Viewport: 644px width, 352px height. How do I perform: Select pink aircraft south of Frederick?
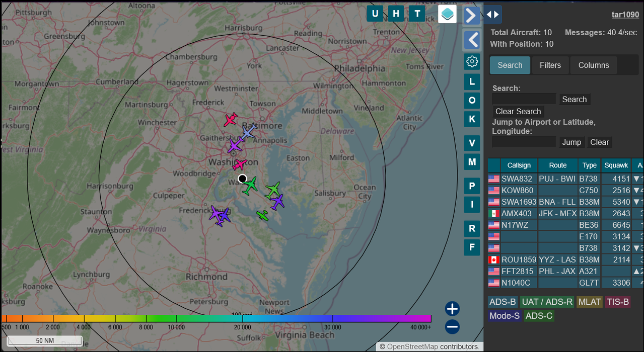click(x=231, y=120)
